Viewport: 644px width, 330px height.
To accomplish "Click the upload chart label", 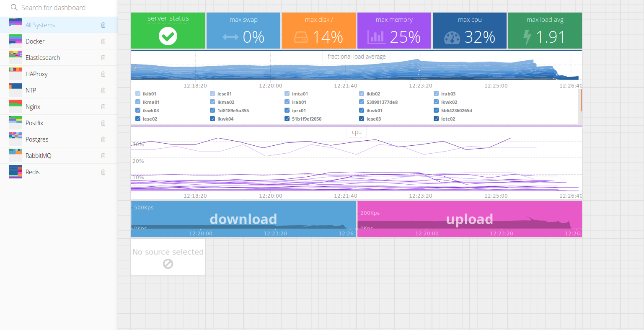I will coord(470,219).
